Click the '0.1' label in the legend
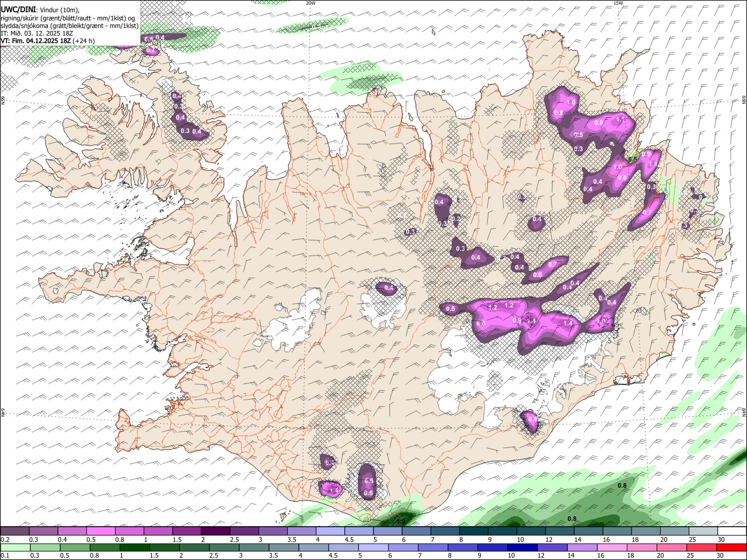This screenshot has width=747, height=560. point(5,555)
